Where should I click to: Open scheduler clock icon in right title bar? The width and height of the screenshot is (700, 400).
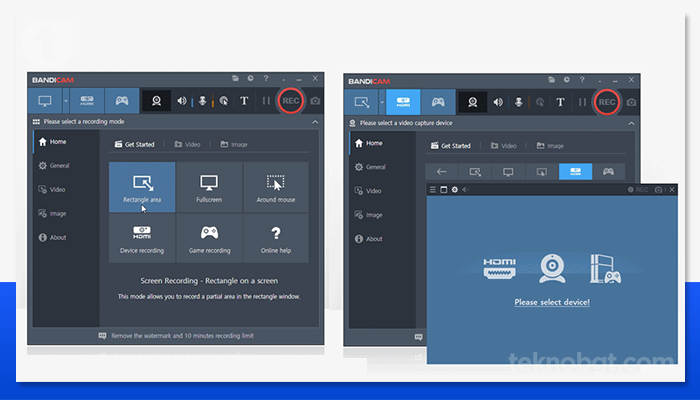click(x=567, y=80)
